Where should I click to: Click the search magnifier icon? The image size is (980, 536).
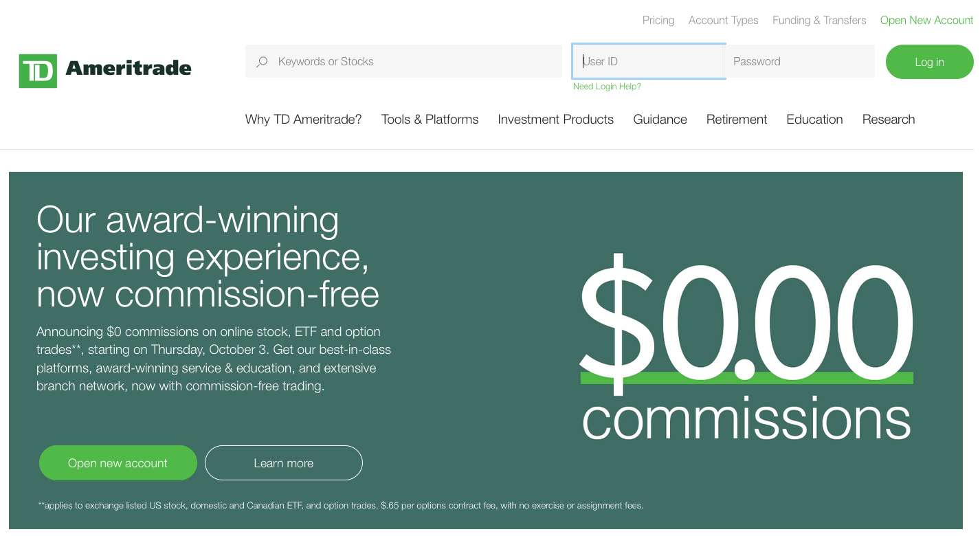(x=262, y=62)
